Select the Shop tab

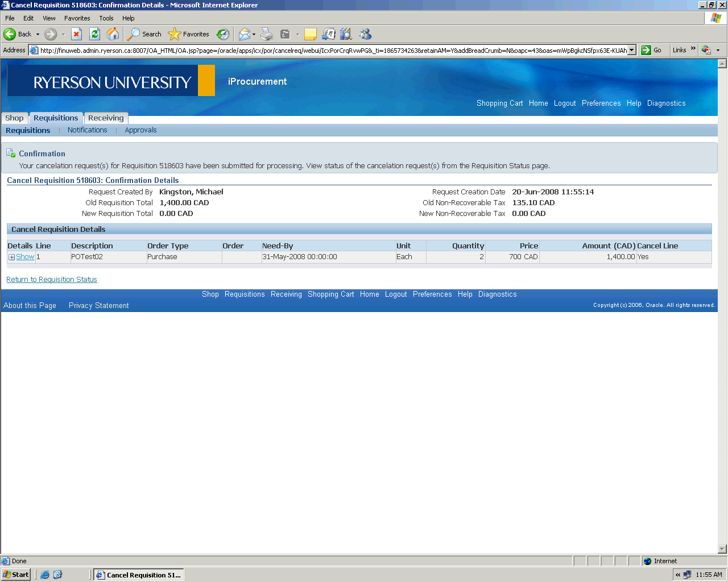[x=14, y=118]
